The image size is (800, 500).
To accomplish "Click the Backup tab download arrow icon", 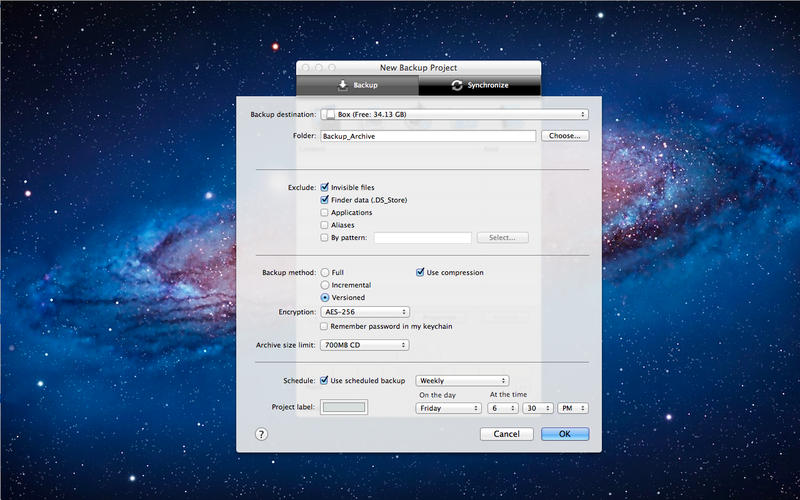I will (x=343, y=85).
